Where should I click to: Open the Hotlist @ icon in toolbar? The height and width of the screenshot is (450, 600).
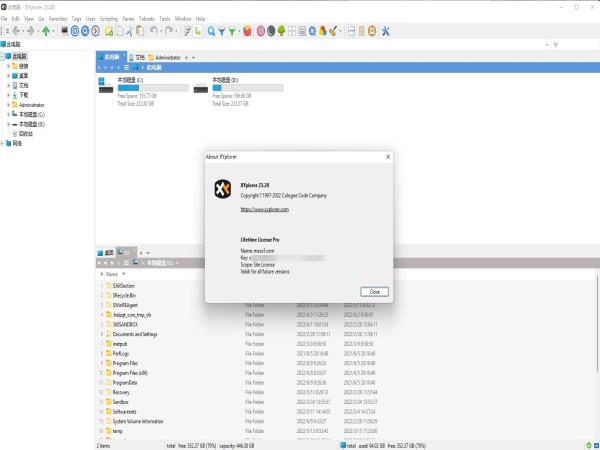click(75, 31)
